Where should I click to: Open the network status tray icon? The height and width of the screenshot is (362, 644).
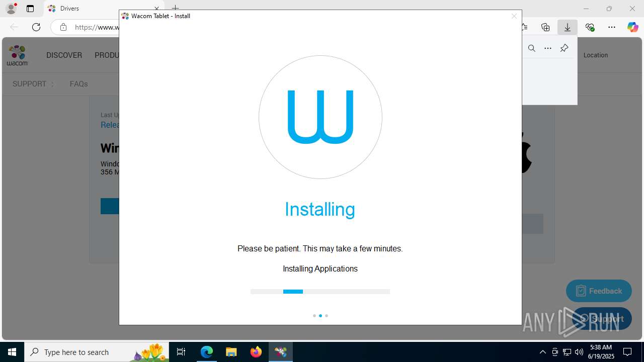coord(567,352)
